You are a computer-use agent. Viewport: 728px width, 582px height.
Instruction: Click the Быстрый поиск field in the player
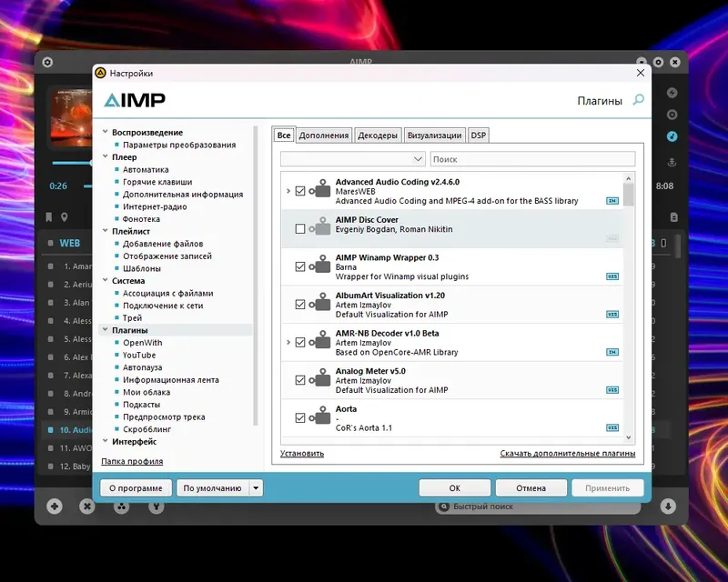[x=538, y=507]
